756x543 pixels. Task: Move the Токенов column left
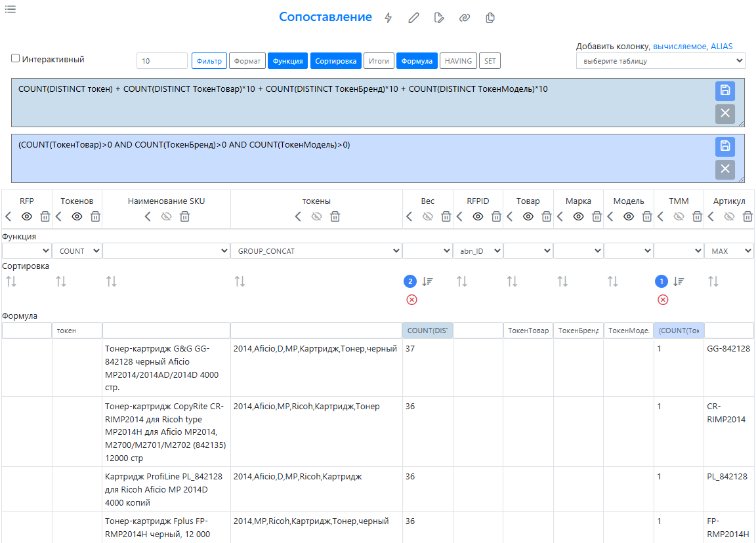59,217
